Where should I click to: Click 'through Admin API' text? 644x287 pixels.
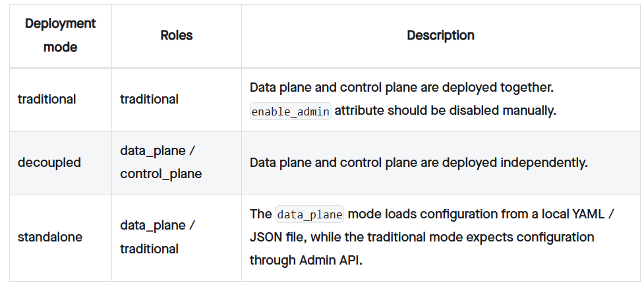(x=306, y=259)
